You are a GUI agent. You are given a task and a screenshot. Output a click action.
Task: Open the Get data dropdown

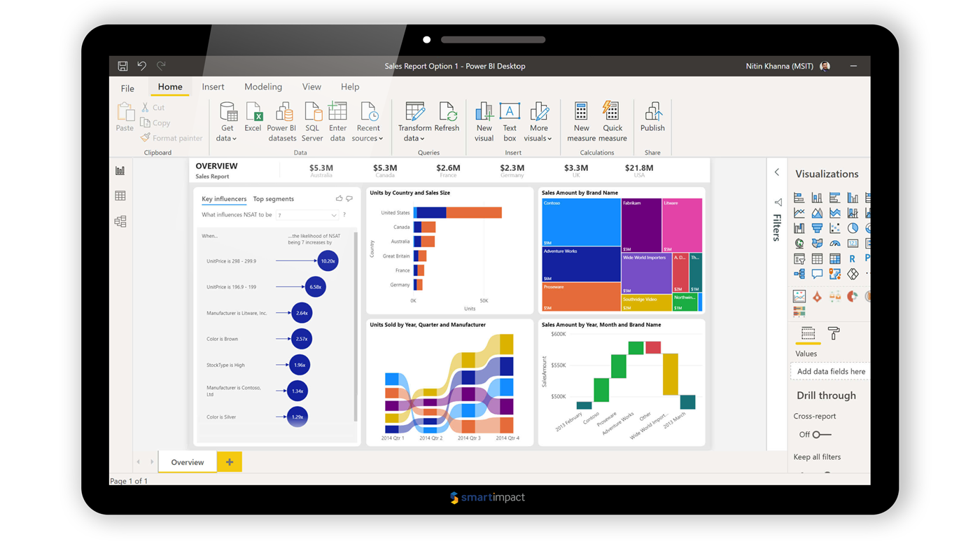pos(227,122)
